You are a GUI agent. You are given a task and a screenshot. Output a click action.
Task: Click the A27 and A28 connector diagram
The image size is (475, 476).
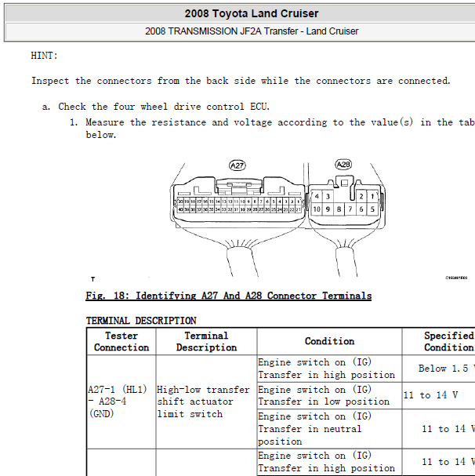pyautogui.click(x=277, y=218)
